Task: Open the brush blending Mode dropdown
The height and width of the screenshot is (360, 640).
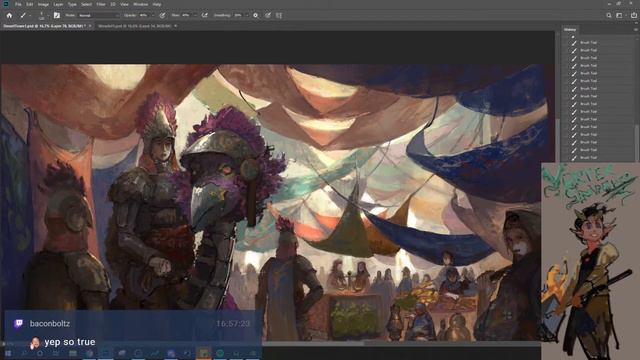Action: pyautogui.click(x=98, y=16)
